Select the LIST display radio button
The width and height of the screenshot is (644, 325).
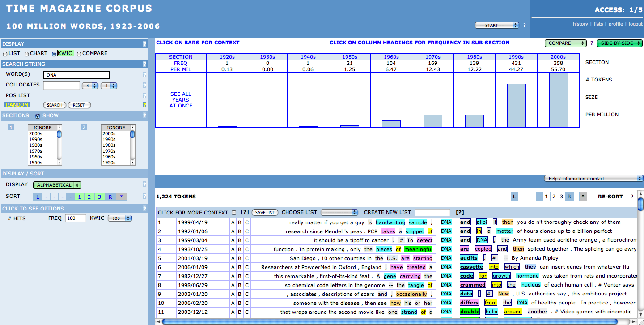[5, 54]
